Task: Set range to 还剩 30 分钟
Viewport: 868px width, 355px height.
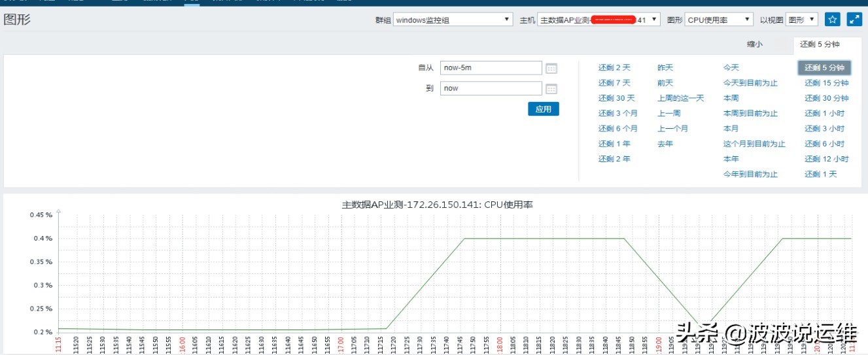Action: [x=827, y=98]
